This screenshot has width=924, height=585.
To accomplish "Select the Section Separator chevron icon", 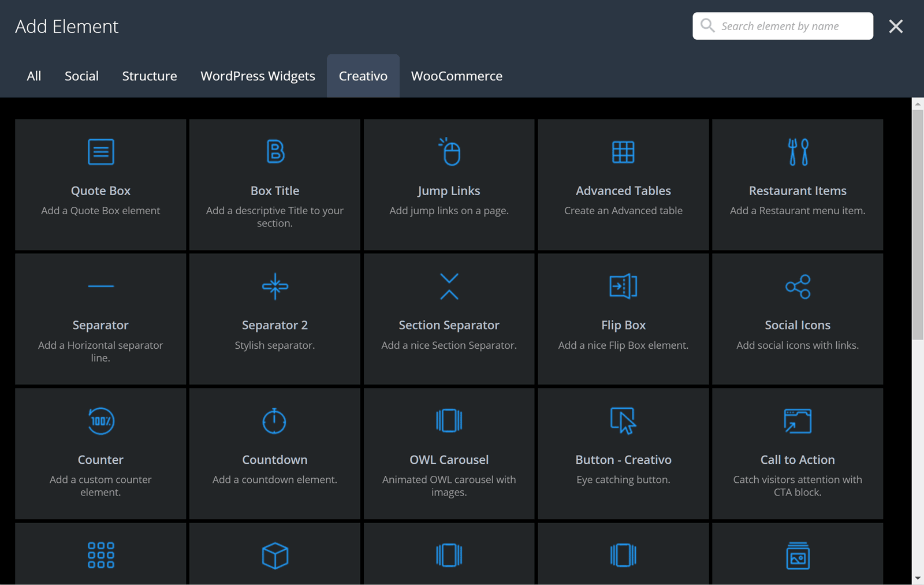I will (449, 286).
